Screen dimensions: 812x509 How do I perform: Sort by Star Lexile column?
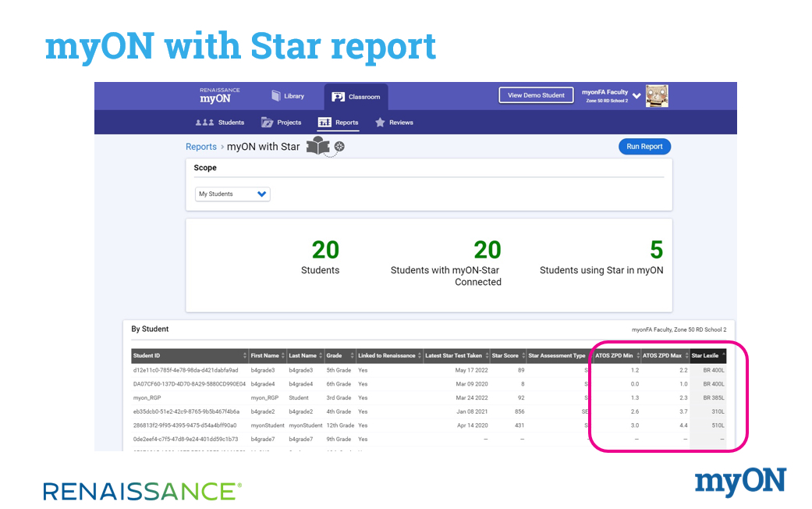tap(708, 355)
